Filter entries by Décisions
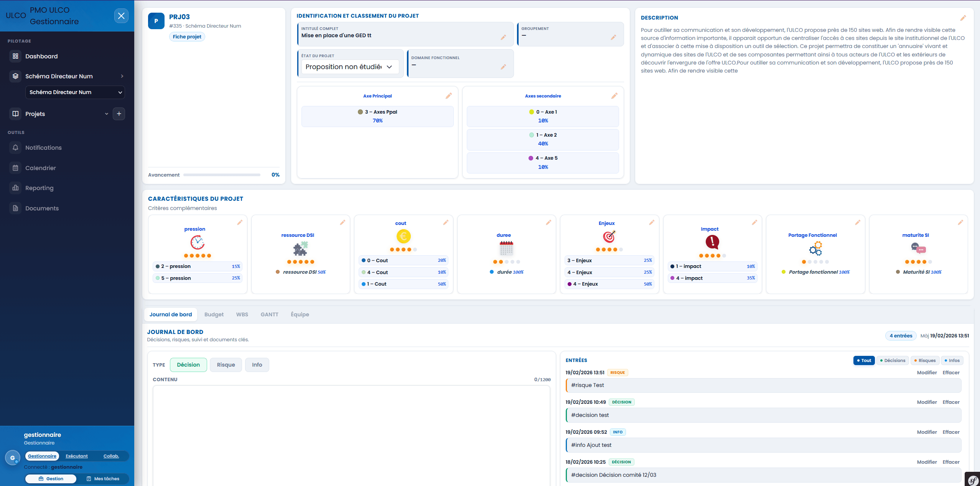This screenshot has width=980, height=486. tap(893, 360)
